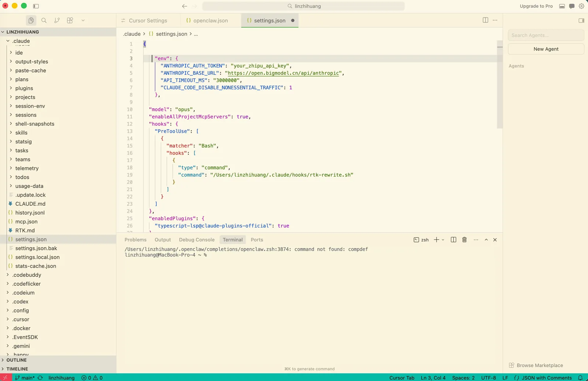The image size is (588, 381).
Task: Go back with the arrow in title bar
Action: tap(184, 6)
